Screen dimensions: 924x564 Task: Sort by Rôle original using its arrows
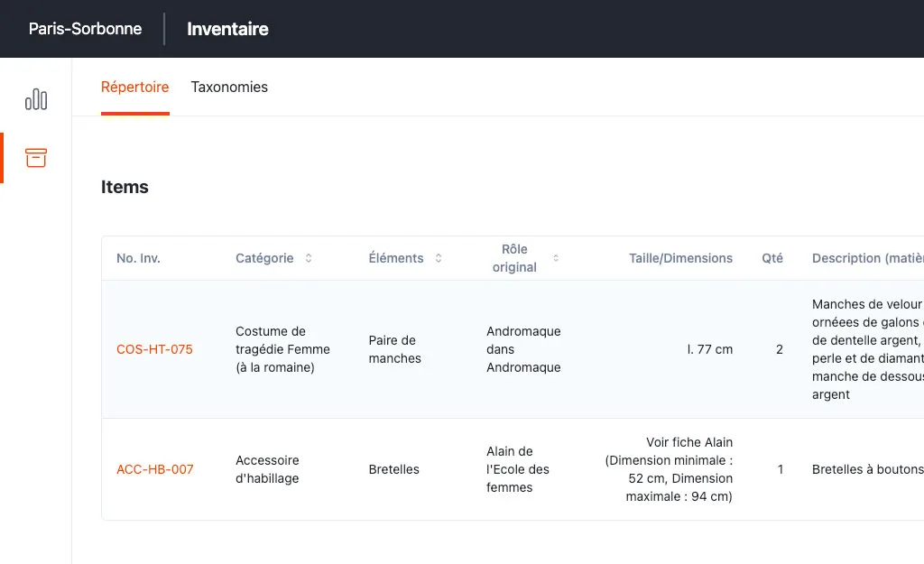(x=556, y=258)
